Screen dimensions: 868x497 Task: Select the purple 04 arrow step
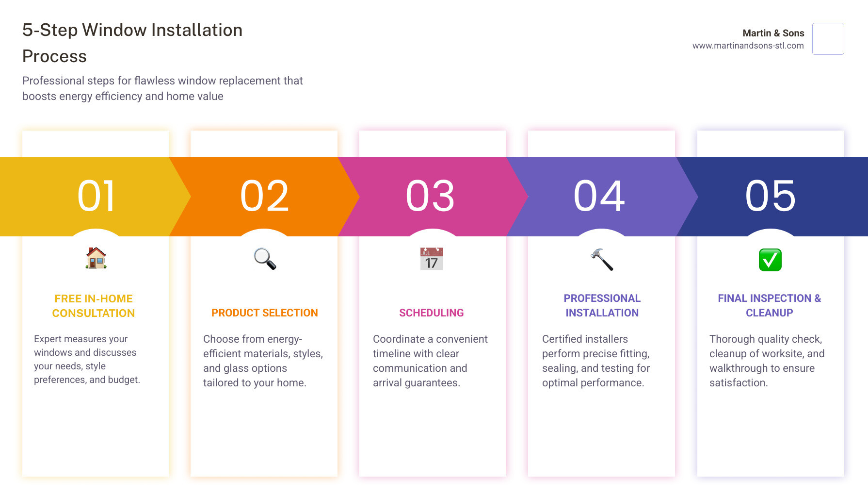(599, 196)
